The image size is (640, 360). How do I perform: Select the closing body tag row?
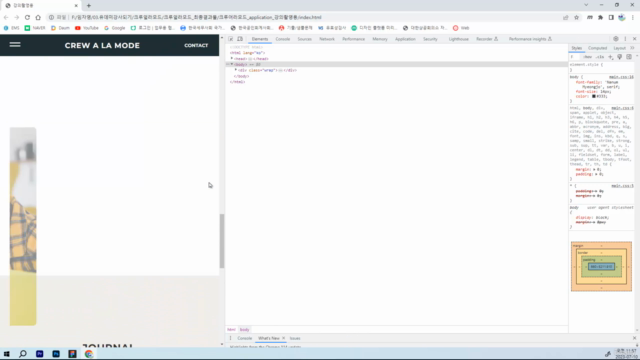[x=242, y=76]
